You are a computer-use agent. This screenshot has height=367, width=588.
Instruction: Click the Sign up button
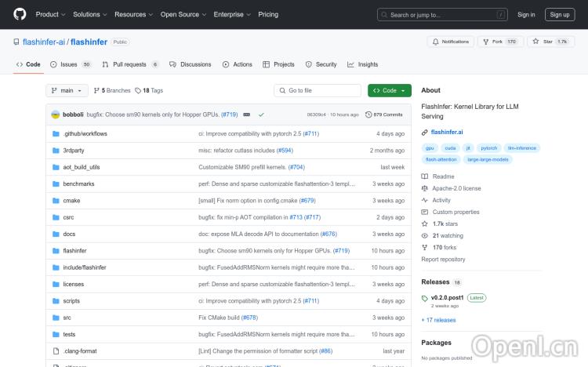pos(560,14)
